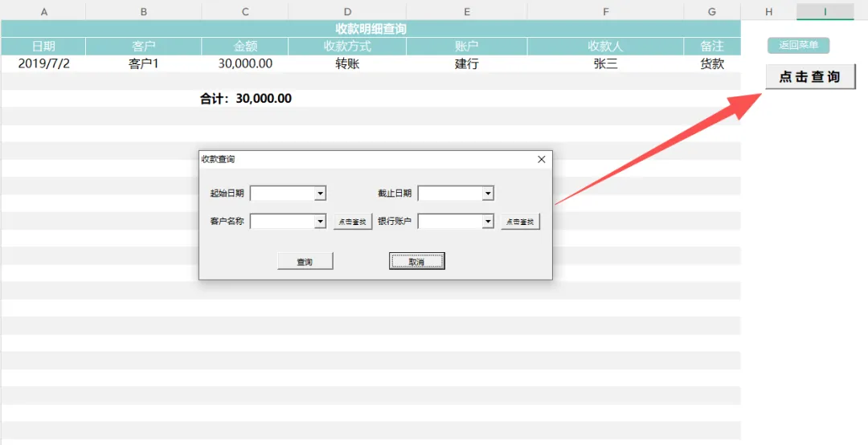Expand the 客户名称 combo box arrow
Screen dimensions: 868x445
click(x=320, y=222)
